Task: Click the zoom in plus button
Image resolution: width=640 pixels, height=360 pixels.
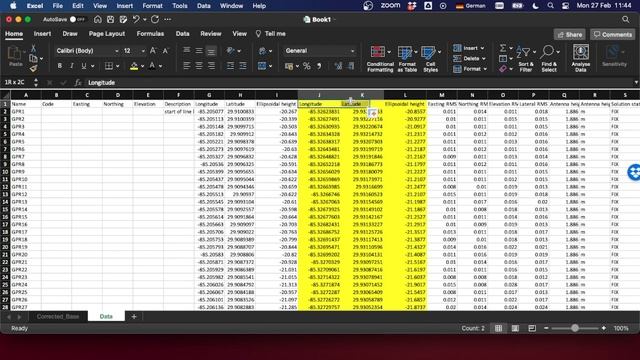Action: [604, 328]
